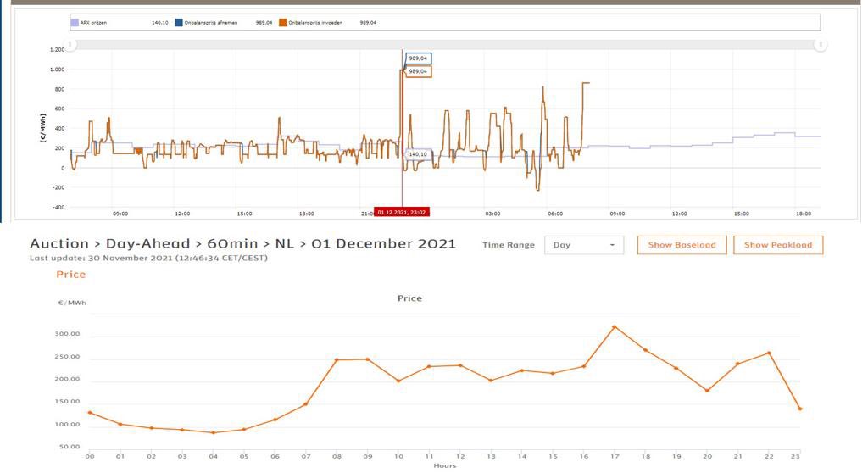
Task: Click the '€/MWh' unit label of the price chart
Action: [x=73, y=303]
